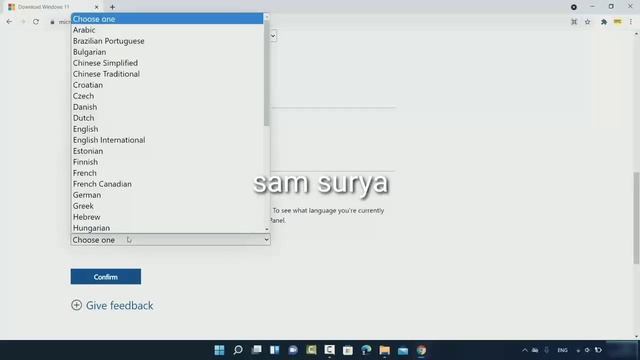Open a new browser tab
This screenshot has width=640, height=360.
tap(112, 7)
